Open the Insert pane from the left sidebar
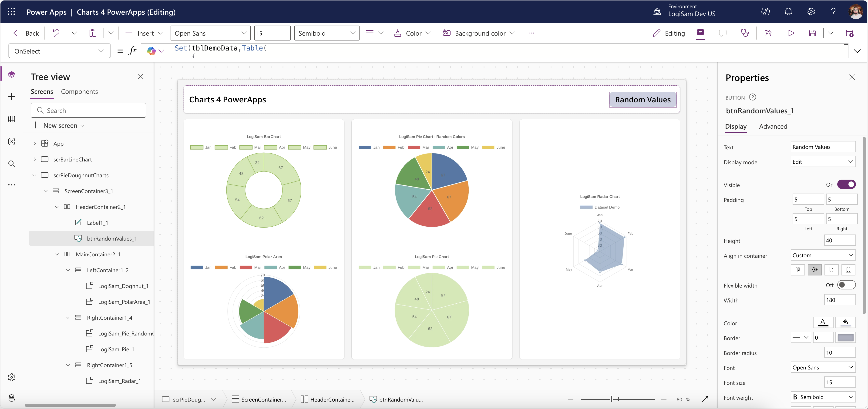Image resolution: width=868 pixels, height=409 pixels. 11,96
